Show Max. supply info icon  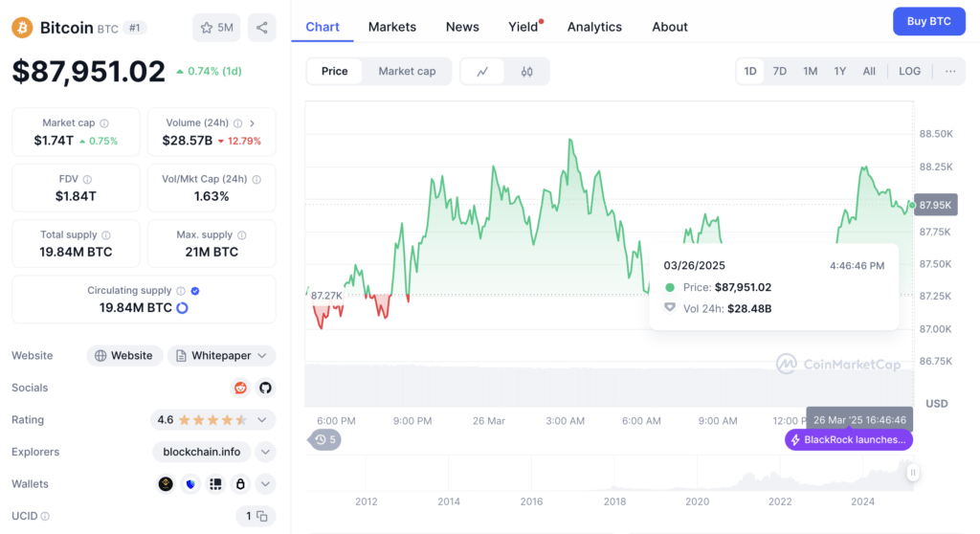242,235
